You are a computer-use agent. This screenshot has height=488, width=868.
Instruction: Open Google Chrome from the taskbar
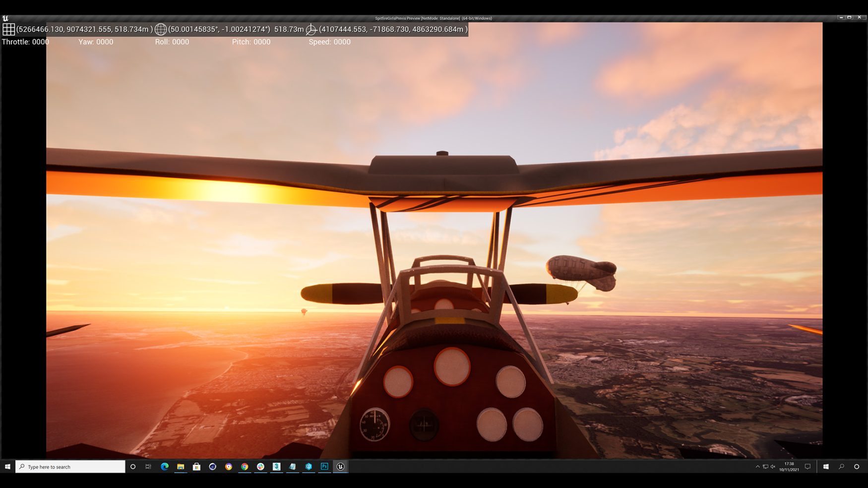click(245, 467)
